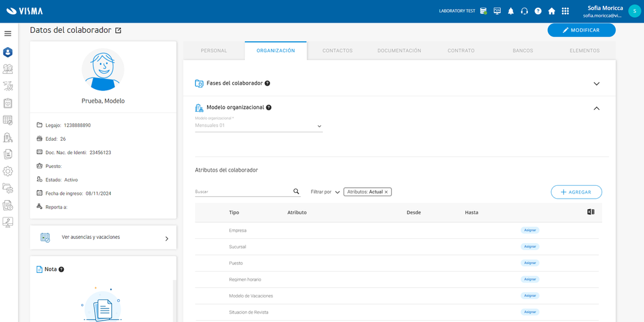Click the settings gear in the left sidebar
644x322 pixels.
8,171
